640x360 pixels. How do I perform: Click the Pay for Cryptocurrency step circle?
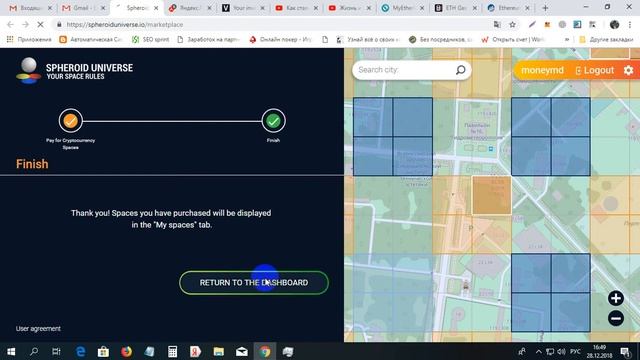[70, 121]
